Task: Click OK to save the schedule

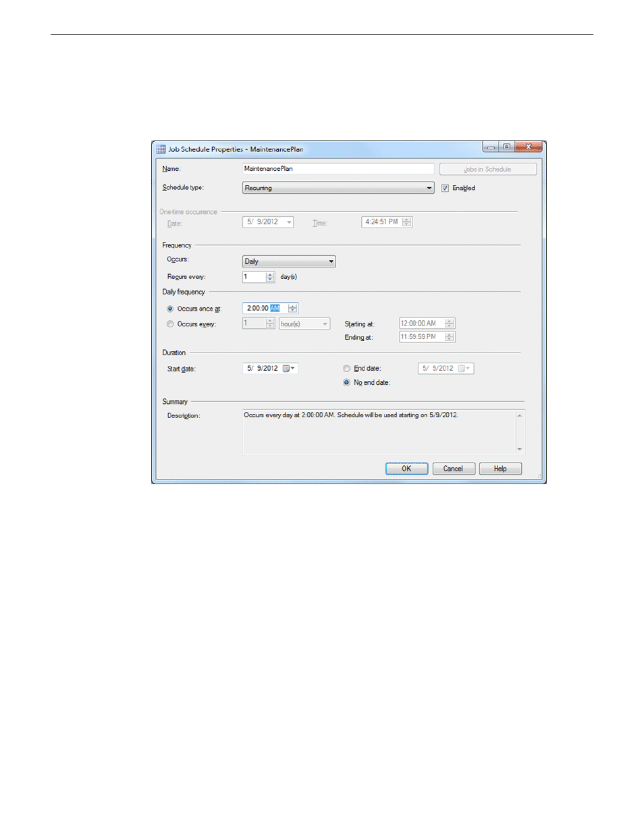Action: coord(406,469)
